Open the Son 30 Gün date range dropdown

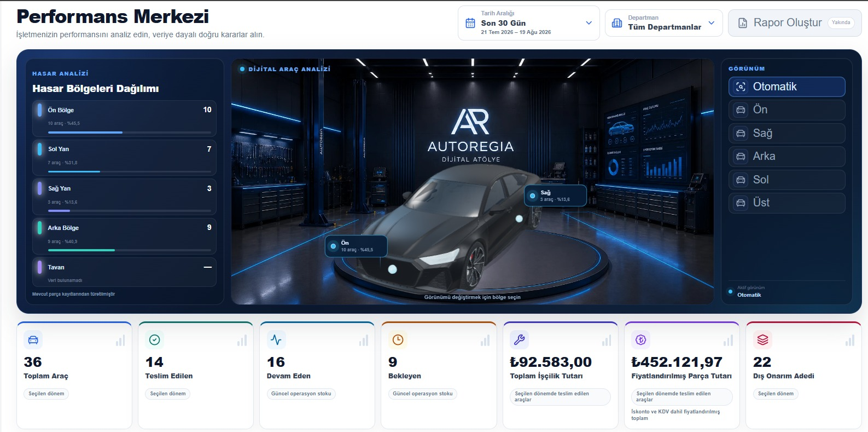528,23
